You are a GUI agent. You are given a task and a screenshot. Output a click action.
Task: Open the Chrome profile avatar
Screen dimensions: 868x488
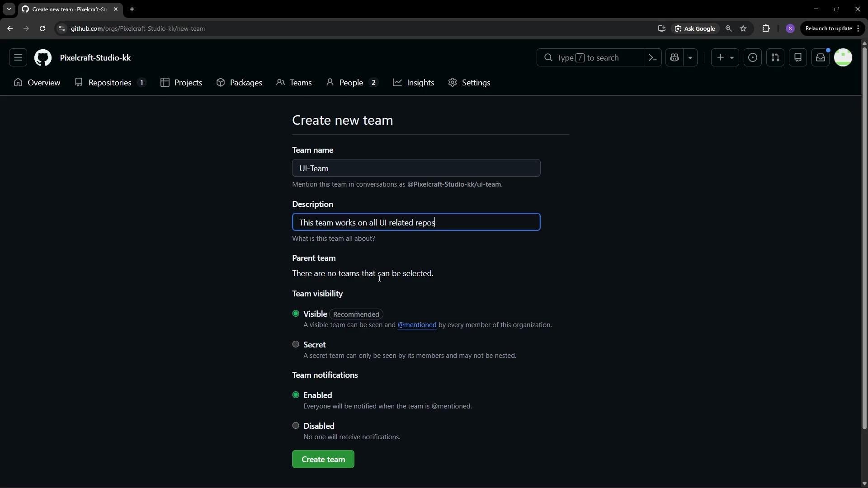coord(790,28)
